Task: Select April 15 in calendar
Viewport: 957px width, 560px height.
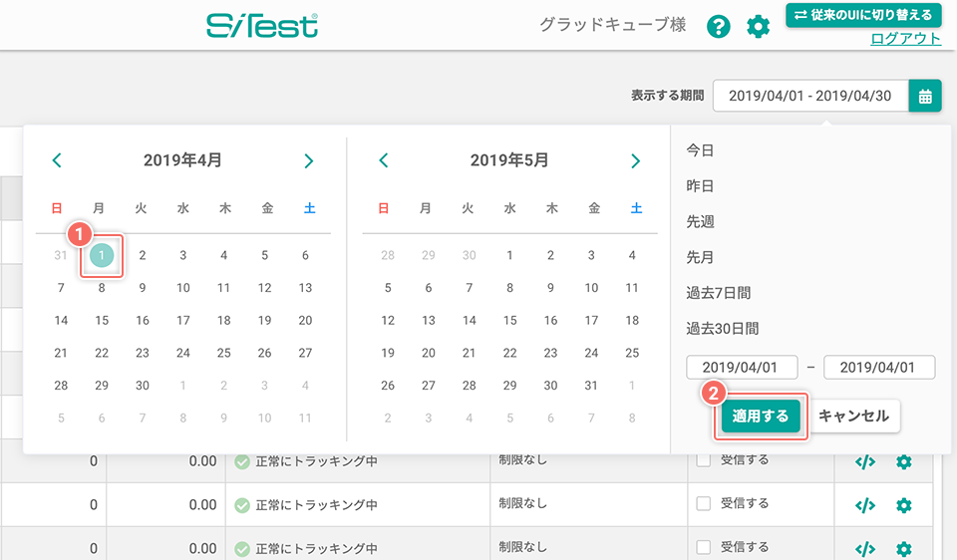Action: tap(102, 320)
